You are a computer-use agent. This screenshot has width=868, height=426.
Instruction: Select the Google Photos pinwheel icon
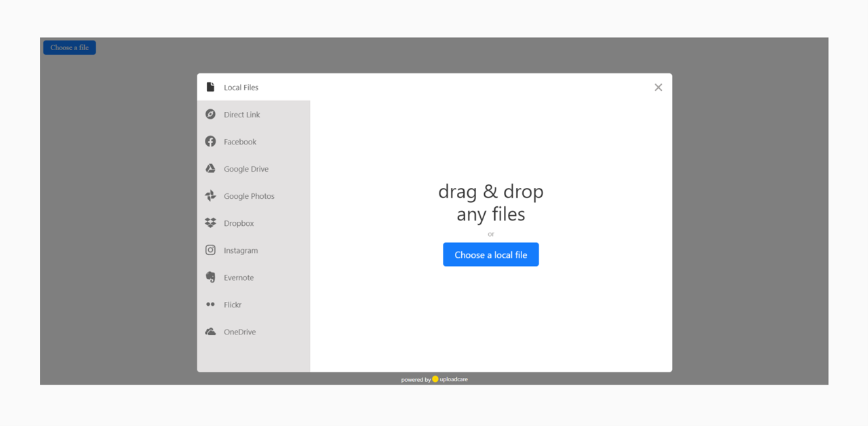tap(211, 195)
